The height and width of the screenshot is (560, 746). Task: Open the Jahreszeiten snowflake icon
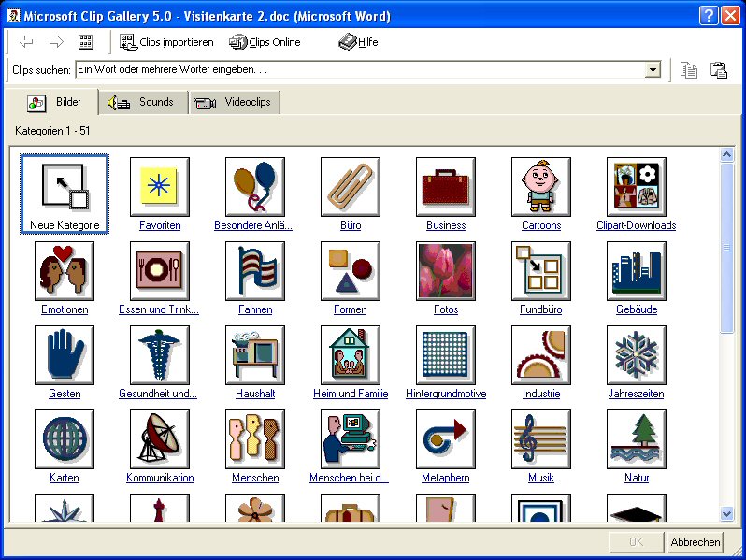pos(637,355)
